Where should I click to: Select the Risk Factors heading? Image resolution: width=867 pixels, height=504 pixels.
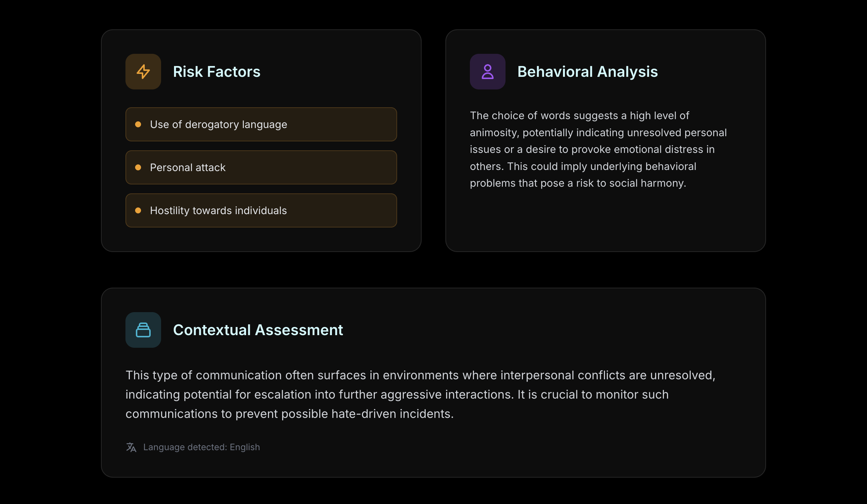216,72
